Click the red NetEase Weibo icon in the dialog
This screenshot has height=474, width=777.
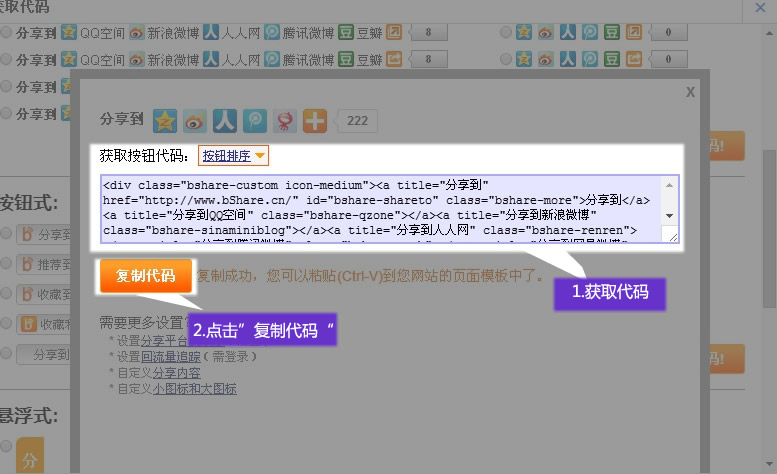click(285, 121)
